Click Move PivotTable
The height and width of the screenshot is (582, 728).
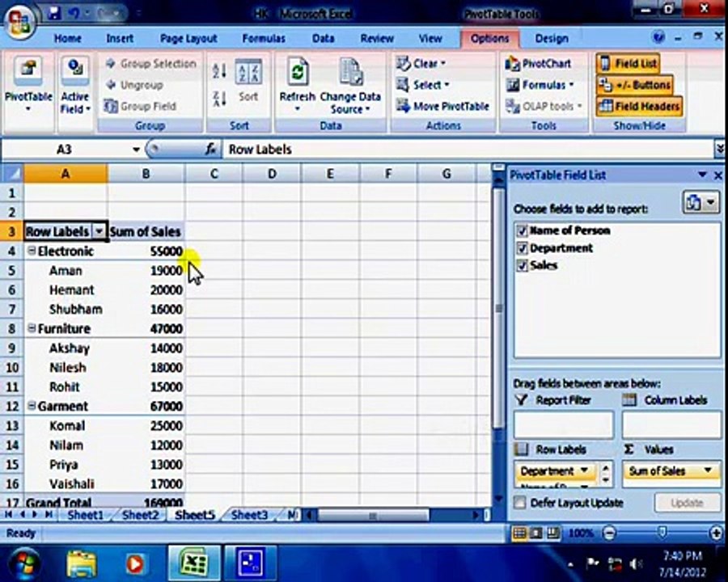[442, 106]
